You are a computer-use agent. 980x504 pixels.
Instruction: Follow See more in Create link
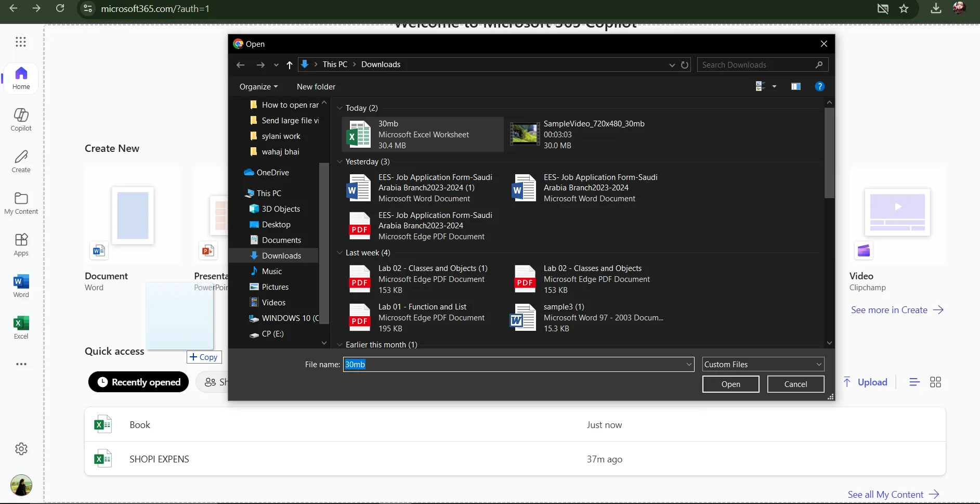click(897, 310)
